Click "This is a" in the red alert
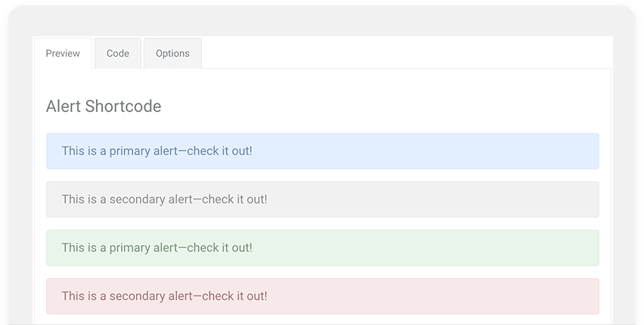Screen dimensions: 644x325 click(83, 296)
